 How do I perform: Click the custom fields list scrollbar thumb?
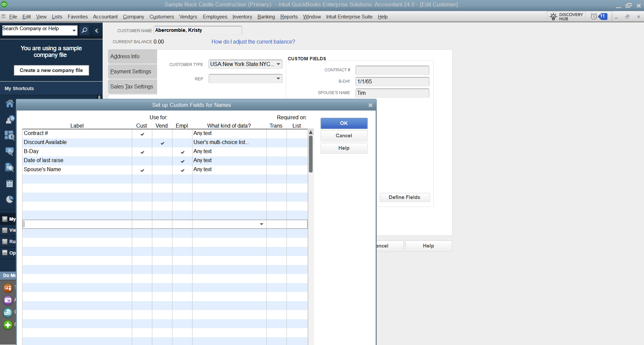311,154
